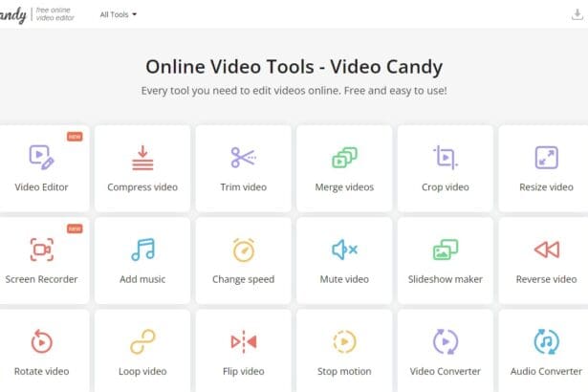Open the Slideshow maker icon
The image size is (588, 392).
pos(446,250)
